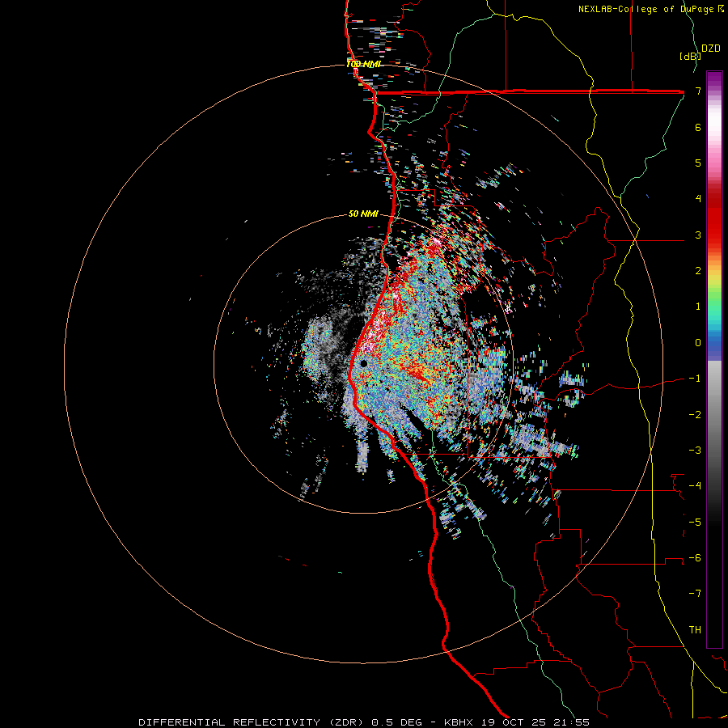Select the 50 NMI range ring label

pos(363,214)
